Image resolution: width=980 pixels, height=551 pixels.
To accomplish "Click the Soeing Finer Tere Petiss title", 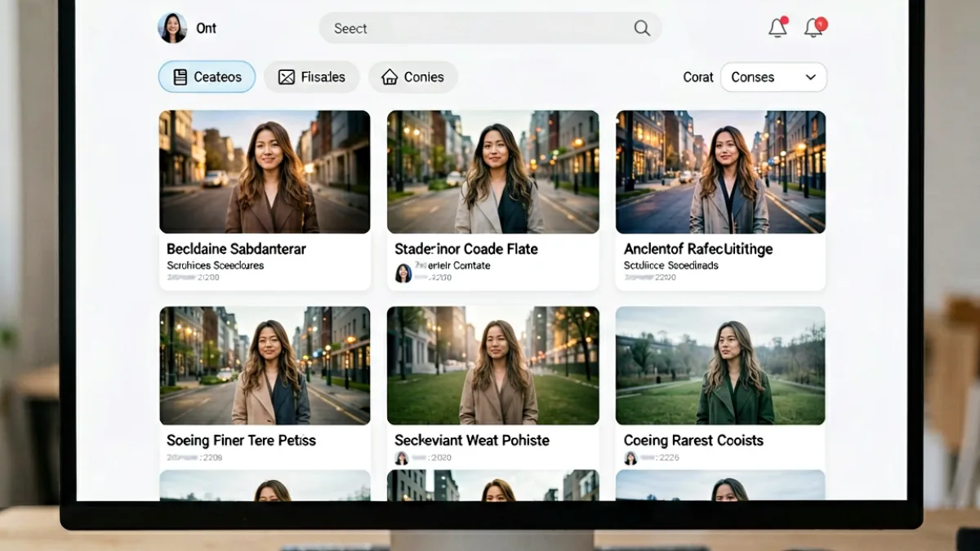I will pyautogui.click(x=241, y=440).
